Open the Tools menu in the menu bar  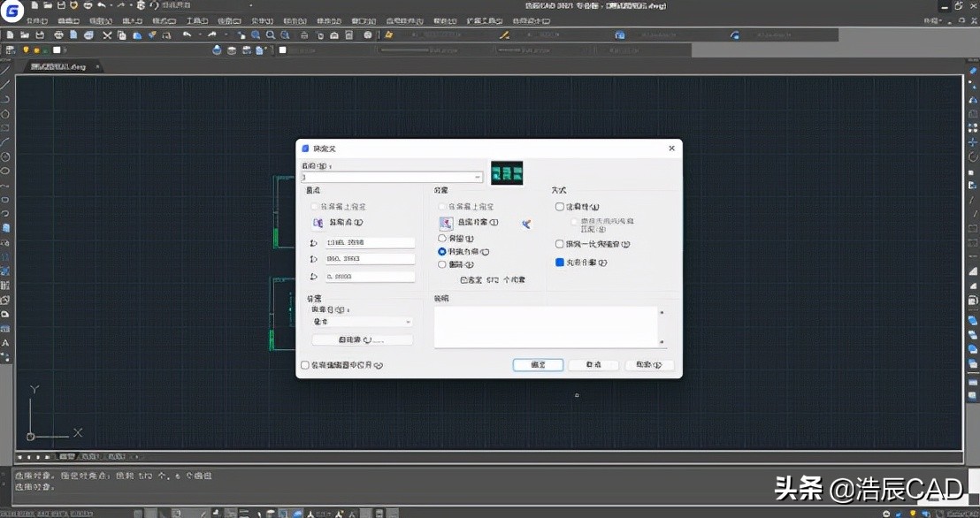click(x=196, y=19)
